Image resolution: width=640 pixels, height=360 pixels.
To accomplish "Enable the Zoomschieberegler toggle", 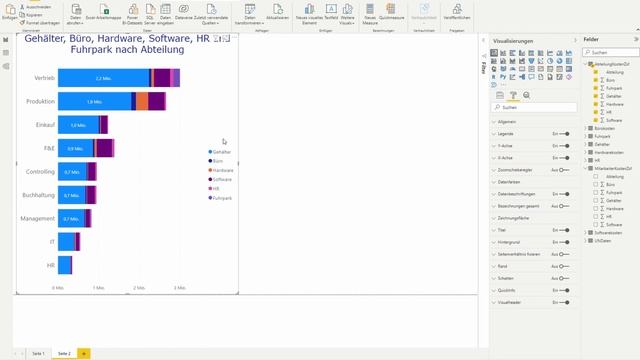I will (564, 170).
